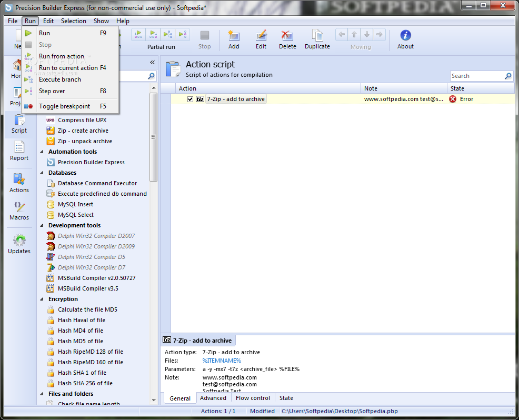Screen dimensions: 519x420
Task: Click the Softpedia.pbp file path in status bar
Action: (340, 411)
